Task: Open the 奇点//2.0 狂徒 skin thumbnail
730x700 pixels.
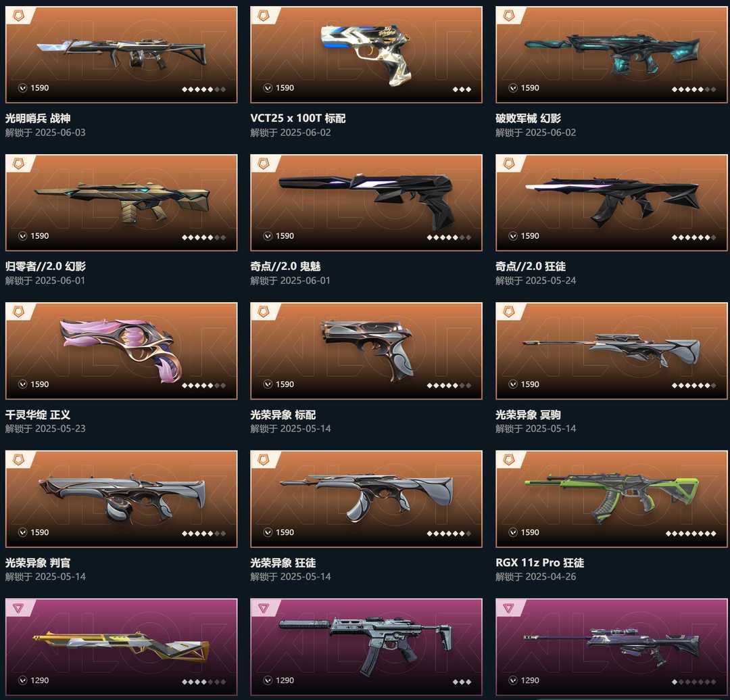Action: coord(611,203)
